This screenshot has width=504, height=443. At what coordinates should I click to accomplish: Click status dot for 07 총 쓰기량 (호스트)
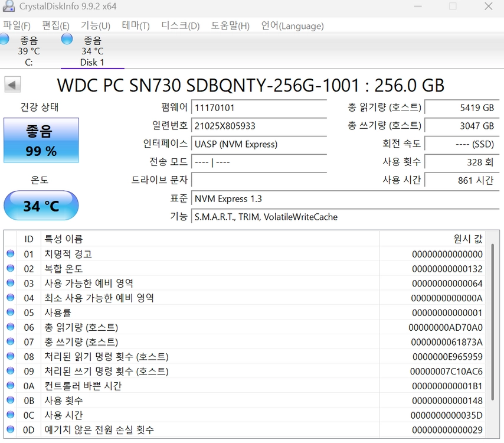point(11,341)
